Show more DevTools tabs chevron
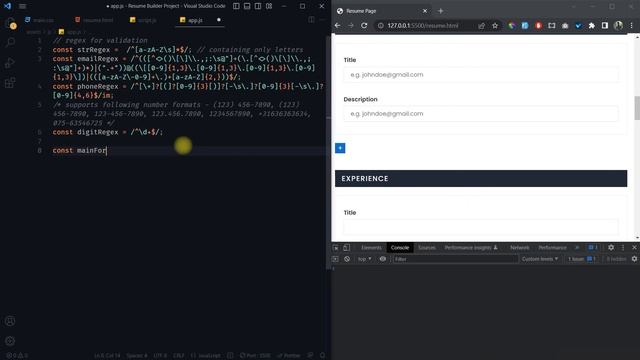The width and height of the screenshot is (640, 360). tap(577, 248)
